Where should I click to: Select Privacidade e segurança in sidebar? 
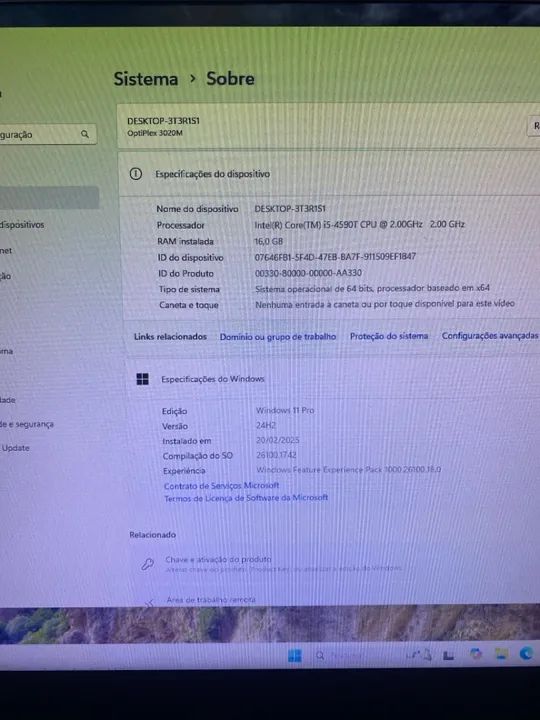tap(27, 424)
